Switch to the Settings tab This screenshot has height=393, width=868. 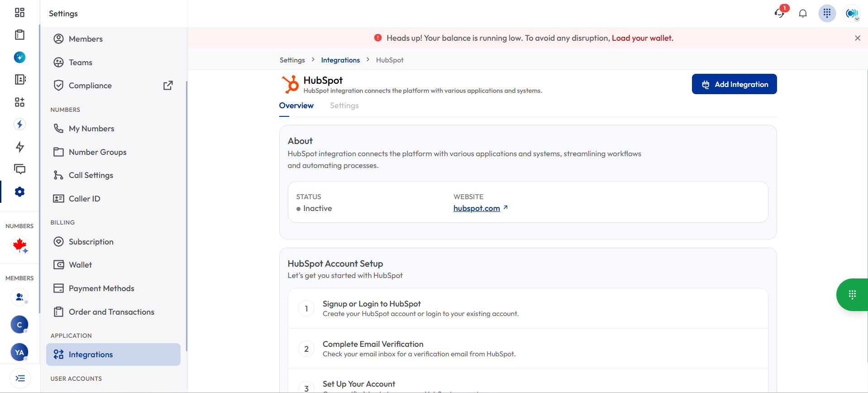[x=344, y=105]
